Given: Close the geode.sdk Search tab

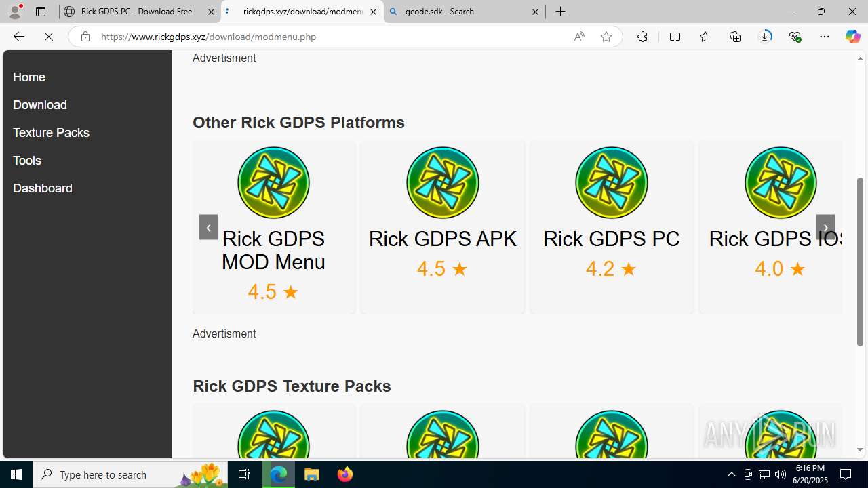Looking at the screenshot, I should click(535, 12).
